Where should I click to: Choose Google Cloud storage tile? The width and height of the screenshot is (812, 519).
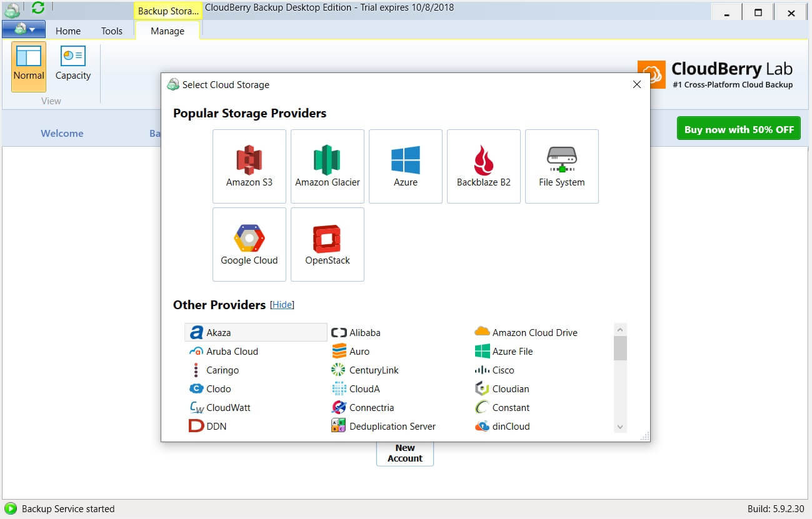(249, 244)
